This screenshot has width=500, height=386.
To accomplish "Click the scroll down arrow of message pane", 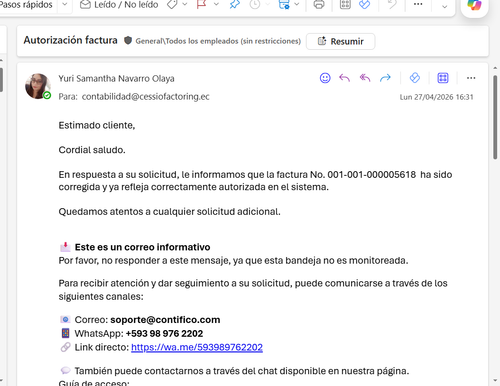I will click(x=495, y=380).
